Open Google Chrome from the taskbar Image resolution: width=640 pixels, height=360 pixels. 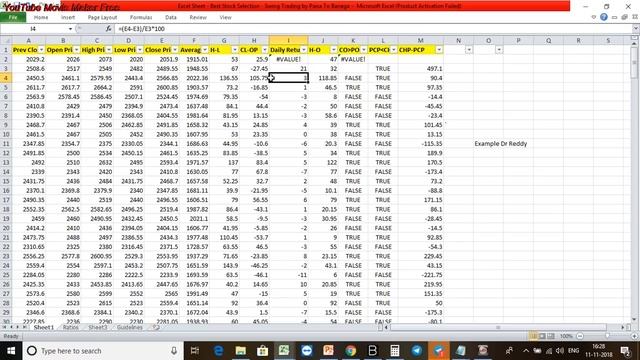(x=351, y=351)
